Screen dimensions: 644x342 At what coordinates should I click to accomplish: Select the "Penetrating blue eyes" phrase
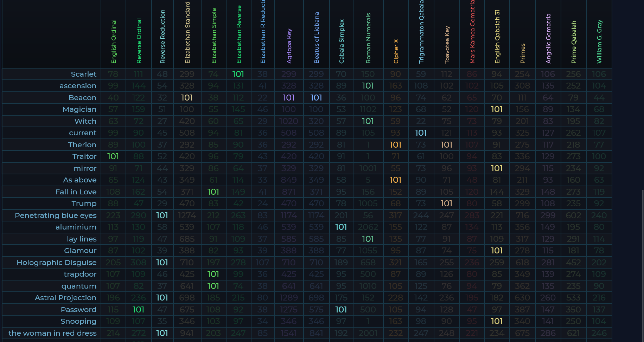(x=56, y=215)
